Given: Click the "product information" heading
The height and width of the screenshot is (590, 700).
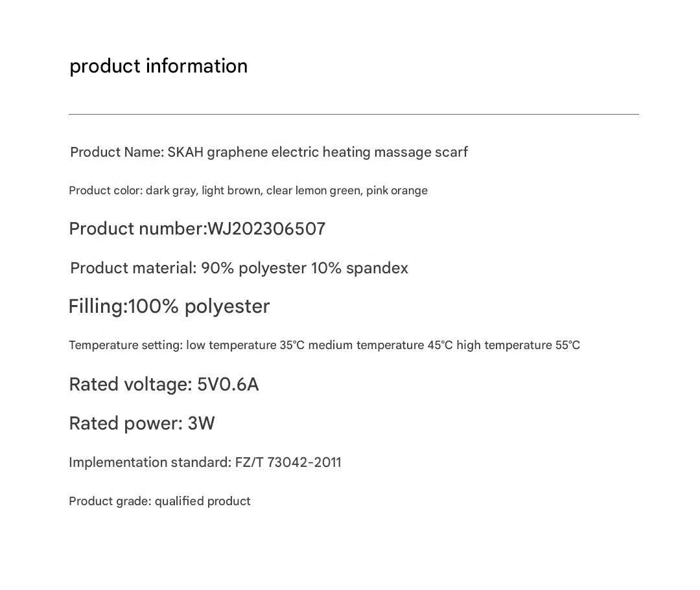Looking at the screenshot, I should pos(158,66).
